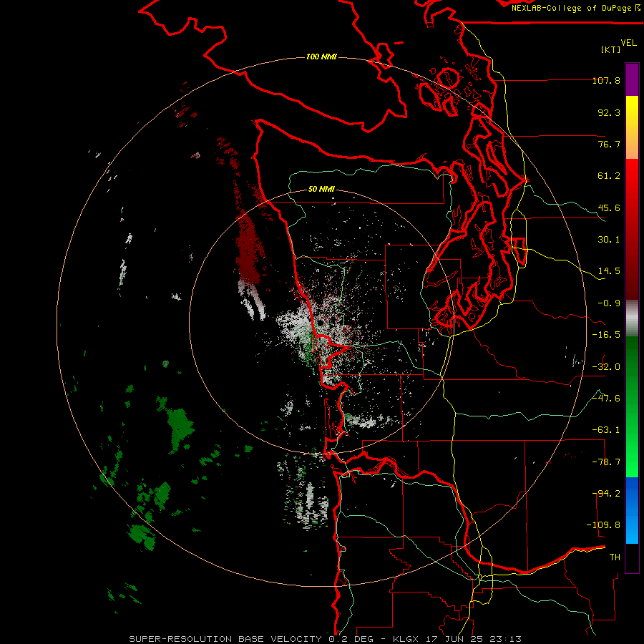Click the -47.6 velocity scale value
This screenshot has height=644, width=644.
[x=606, y=399]
